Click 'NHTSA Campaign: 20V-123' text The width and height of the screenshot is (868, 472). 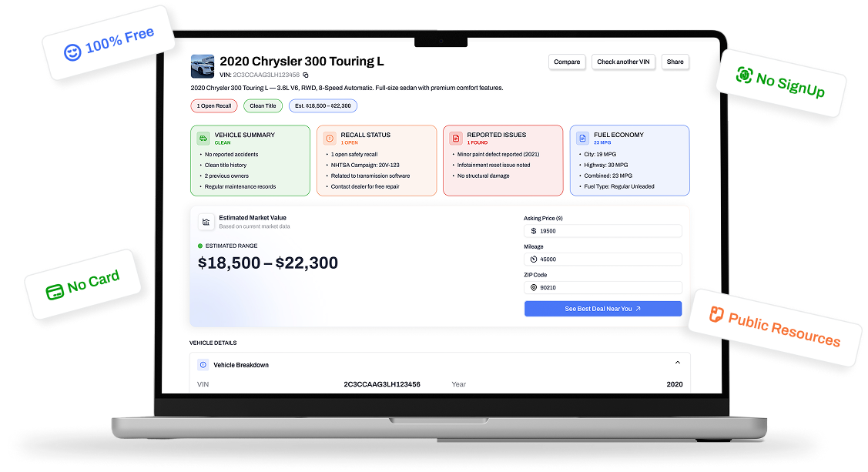pos(365,165)
